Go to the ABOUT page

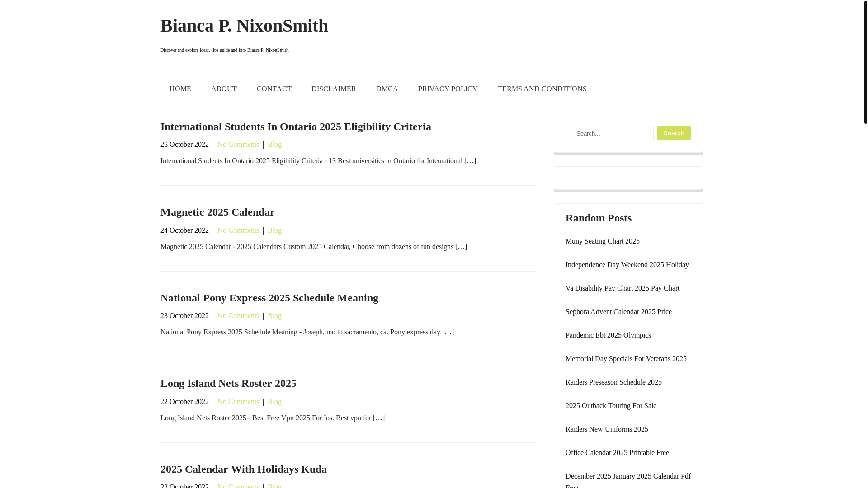pos(224,89)
